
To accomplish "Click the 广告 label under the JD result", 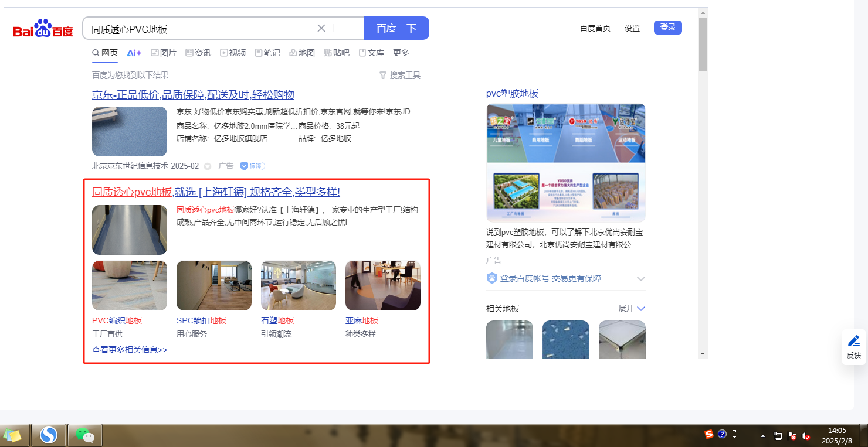I will coord(226,166).
